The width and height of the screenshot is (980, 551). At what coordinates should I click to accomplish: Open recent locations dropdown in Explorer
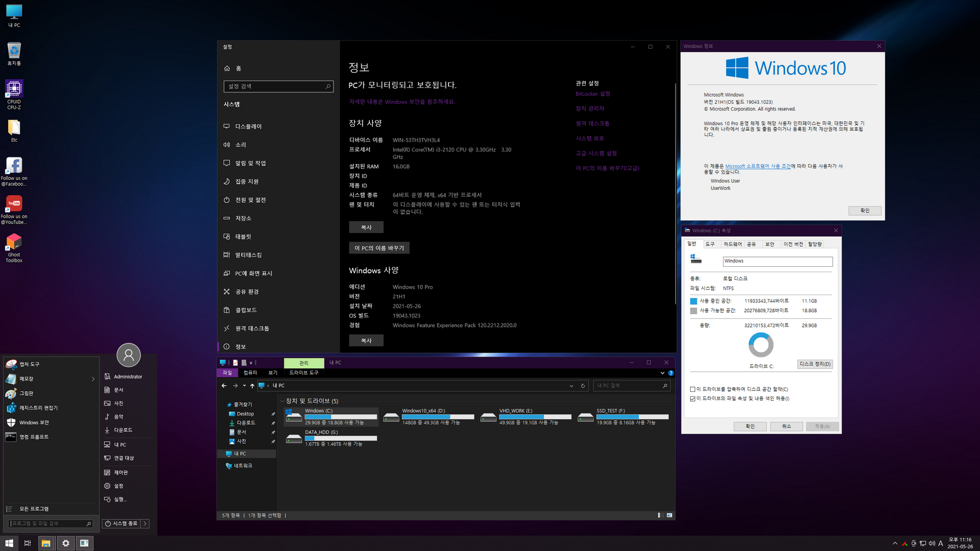(244, 386)
